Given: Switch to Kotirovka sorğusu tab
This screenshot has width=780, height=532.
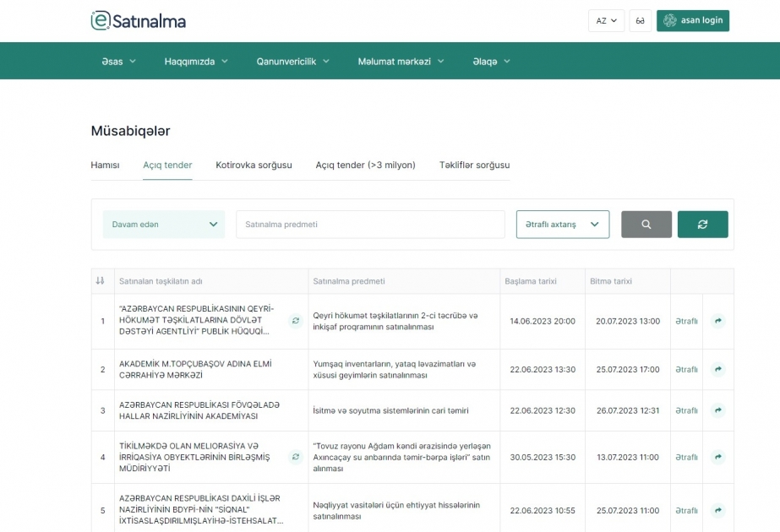Looking at the screenshot, I should point(254,165).
